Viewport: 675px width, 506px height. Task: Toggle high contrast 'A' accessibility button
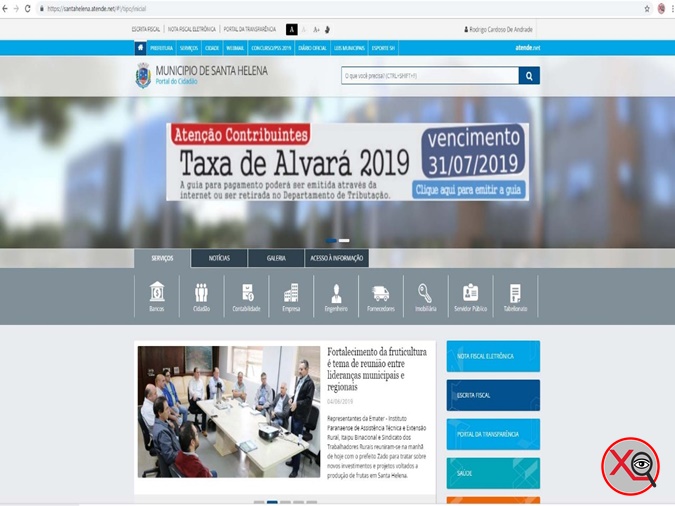click(292, 30)
